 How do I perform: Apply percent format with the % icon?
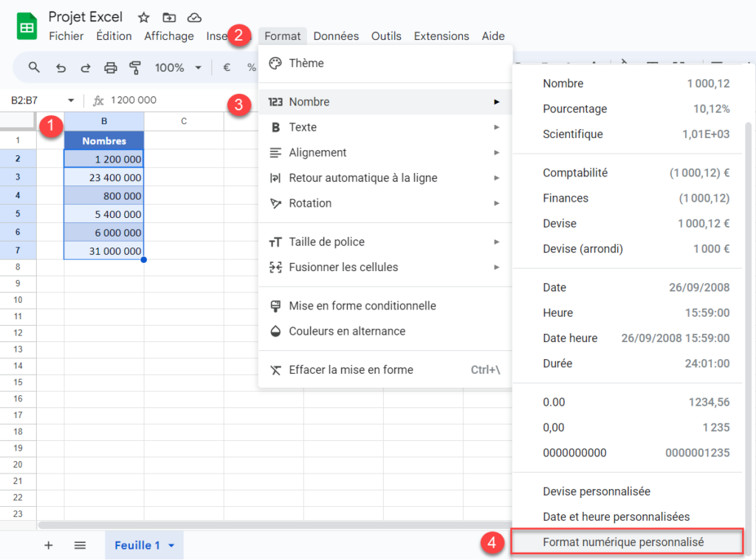tap(252, 67)
